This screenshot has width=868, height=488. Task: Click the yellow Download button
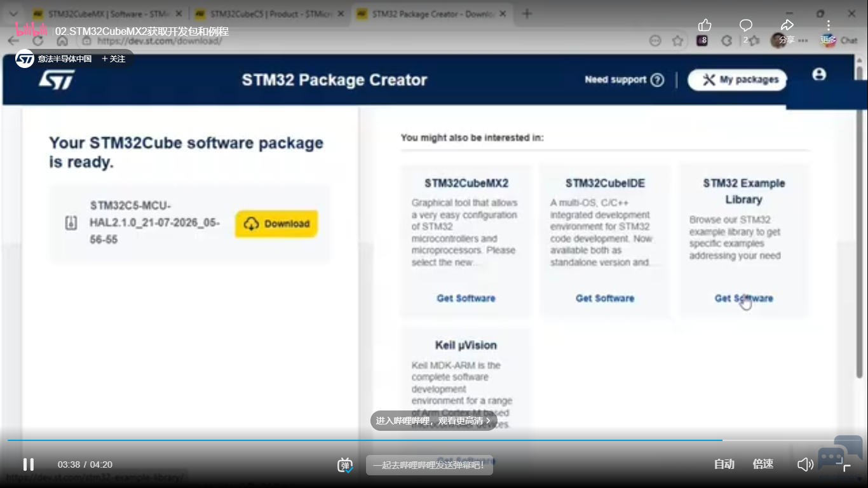click(276, 224)
